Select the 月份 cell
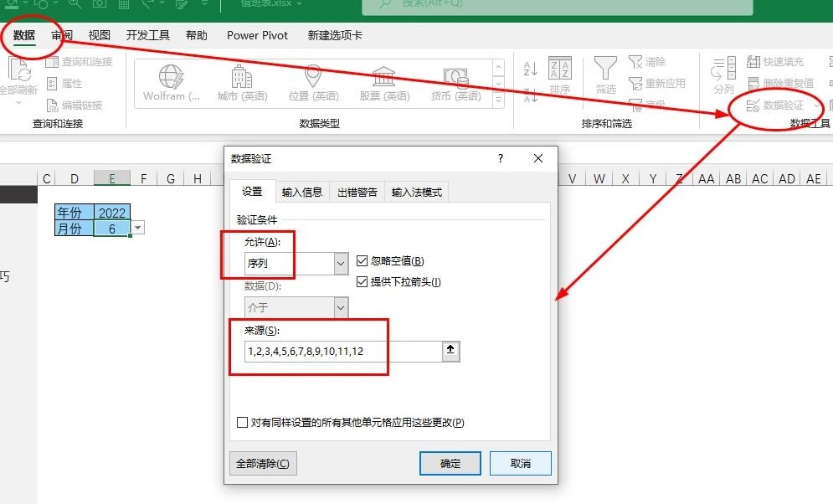Image resolution: width=833 pixels, height=504 pixels. tap(75, 229)
